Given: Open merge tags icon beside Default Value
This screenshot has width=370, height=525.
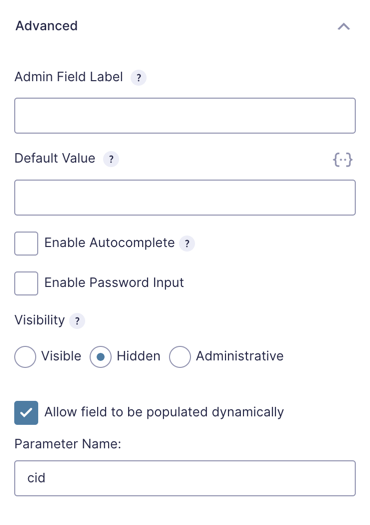Looking at the screenshot, I should 342,160.
